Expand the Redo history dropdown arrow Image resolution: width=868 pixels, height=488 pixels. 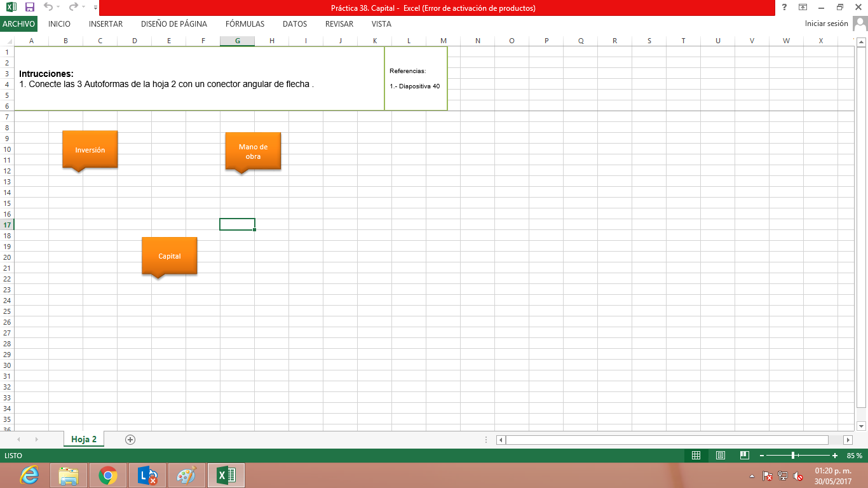point(83,8)
